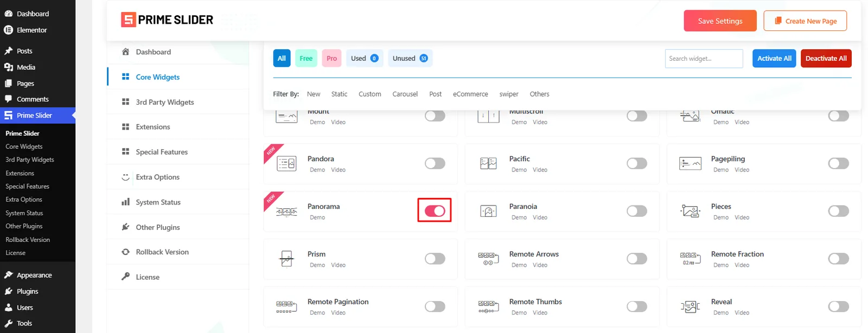
Task: Enable the Pagepiling widget toggle
Action: tap(839, 163)
